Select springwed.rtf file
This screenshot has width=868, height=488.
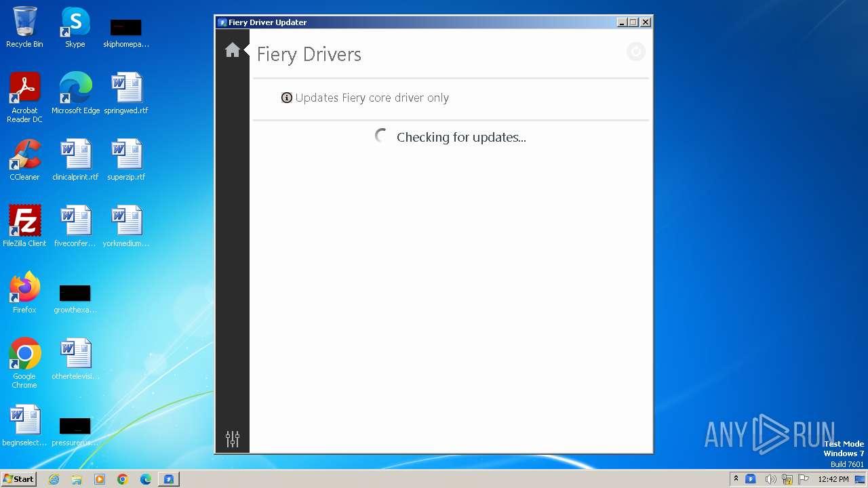126,94
